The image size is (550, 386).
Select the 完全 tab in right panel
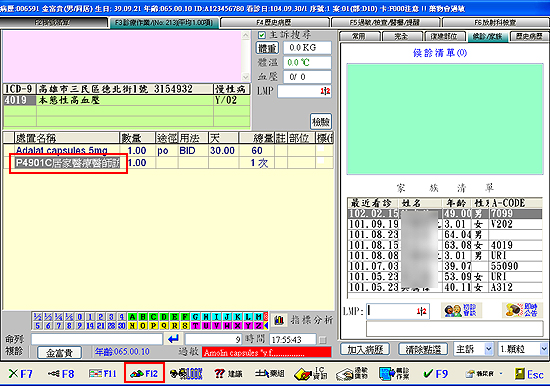point(402,36)
